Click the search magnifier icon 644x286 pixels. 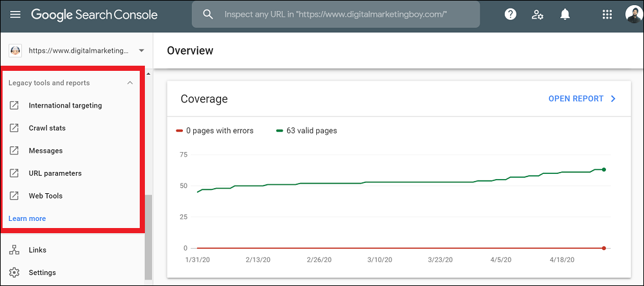(208, 14)
